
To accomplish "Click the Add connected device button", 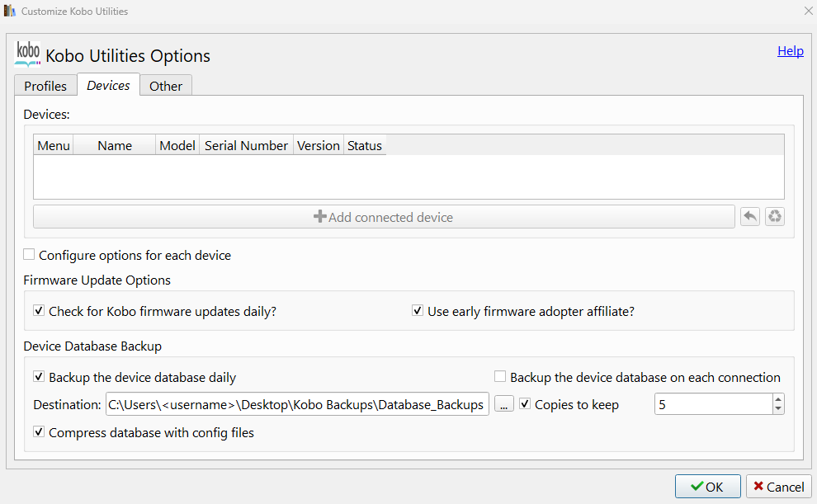I will point(384,217).
